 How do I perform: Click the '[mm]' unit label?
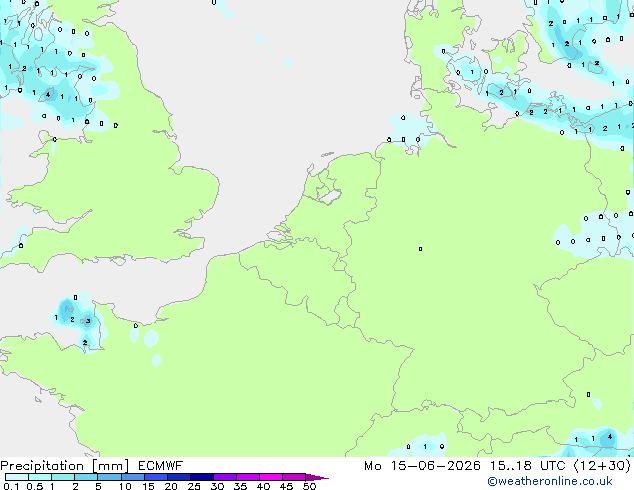[x=111, y=466]
